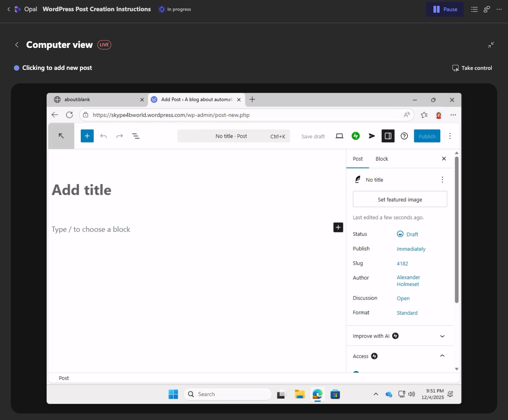Click the Redo arrow in editor toolbar
This screenshot has height=420, width=508.
pos(120,136)
